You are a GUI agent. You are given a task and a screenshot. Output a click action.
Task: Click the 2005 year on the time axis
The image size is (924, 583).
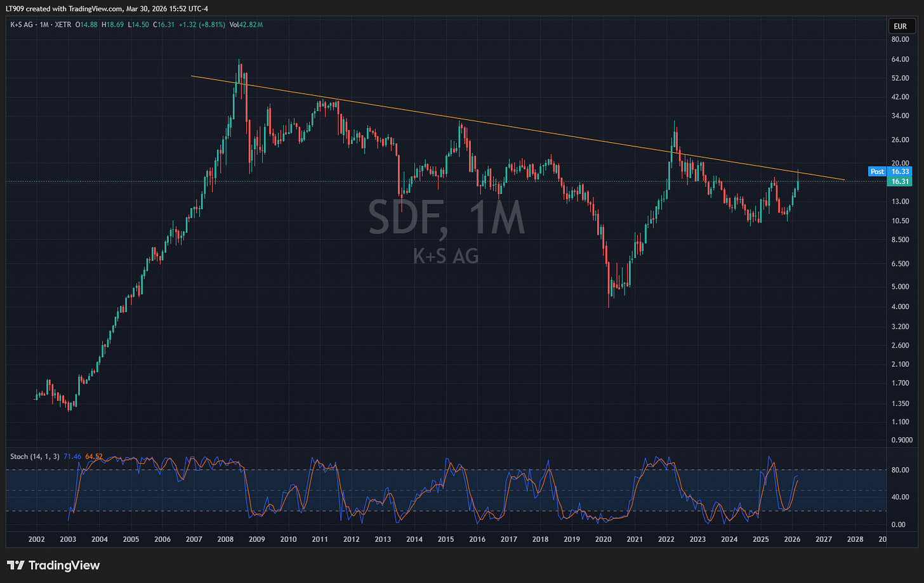(131, 539)
